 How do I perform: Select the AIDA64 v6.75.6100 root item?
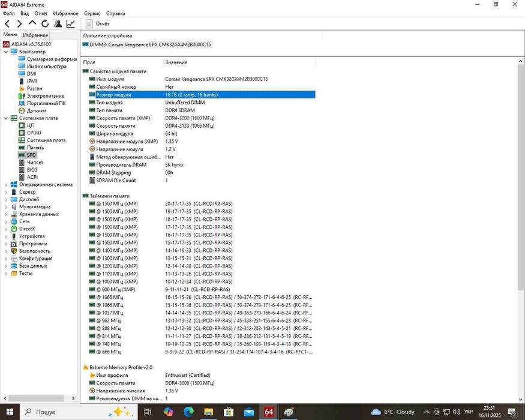[27, 44]
